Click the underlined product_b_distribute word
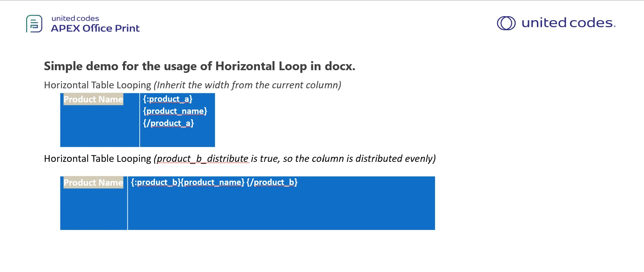The height and width of the screenshot is (272, 644). tap(203, 159)
